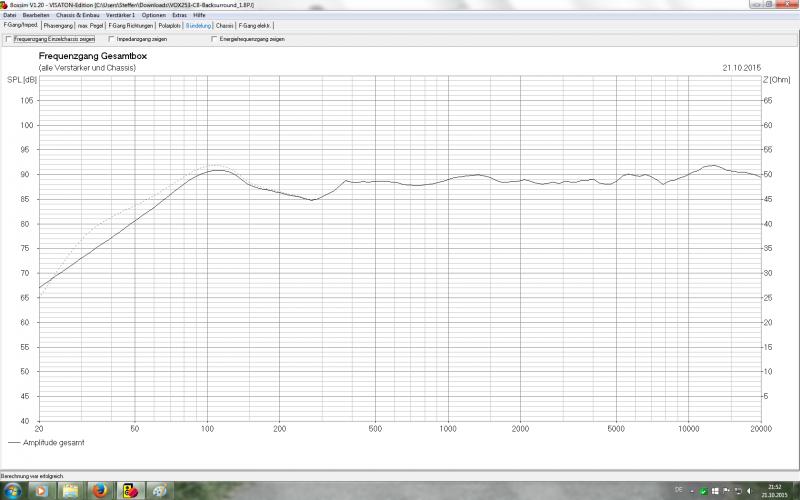The width and height of the screenshot is (800, 500).
Task: Switch to the Bündelung tab
Action: [198, 25]
